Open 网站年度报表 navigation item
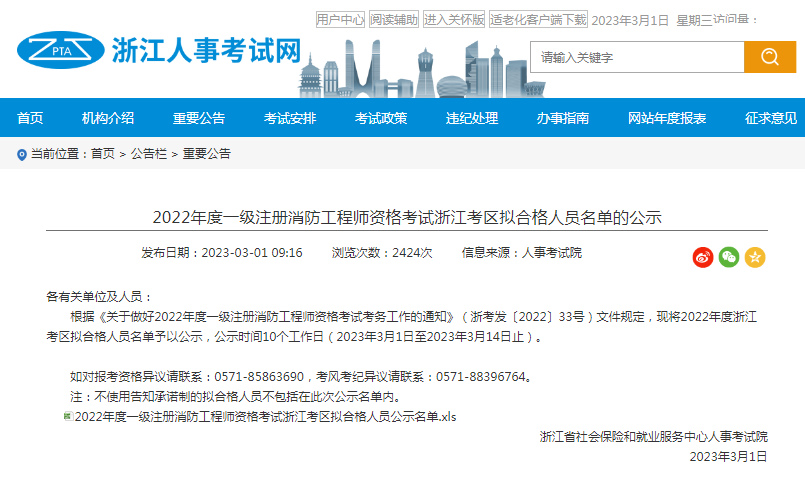The width and height of the screenshot is (805, 481). [667, 118]
